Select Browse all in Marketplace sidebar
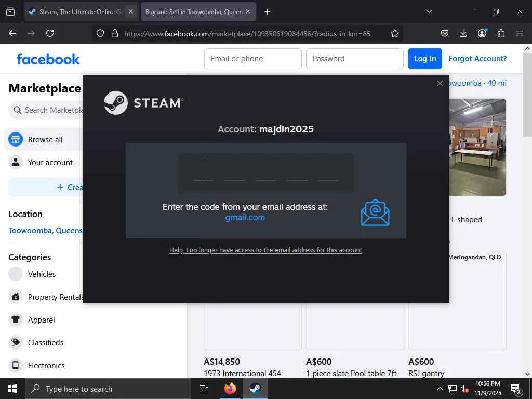Screen dimensions: 532x399 click(44, 139)
